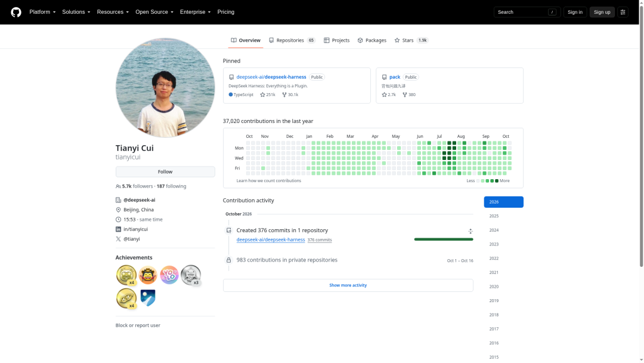Open the Arctic Code Vault achievement badge

[148, 298]
